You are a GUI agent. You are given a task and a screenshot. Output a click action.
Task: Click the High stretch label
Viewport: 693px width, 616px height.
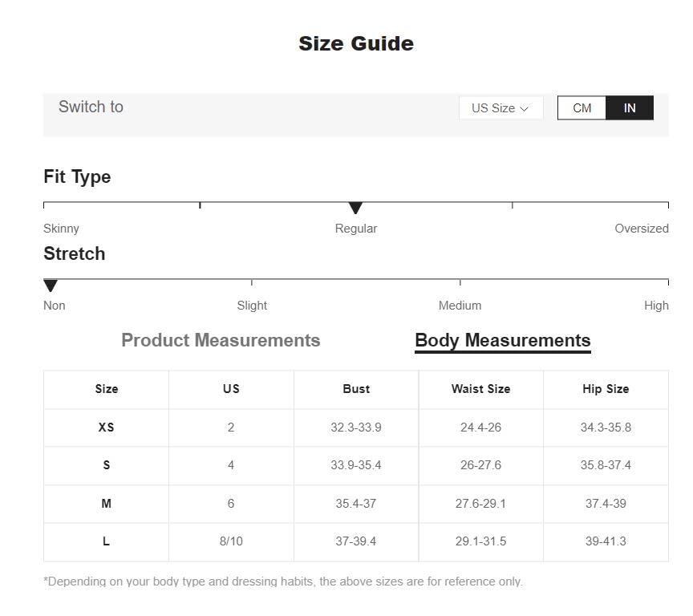click(x=656, y=306)
